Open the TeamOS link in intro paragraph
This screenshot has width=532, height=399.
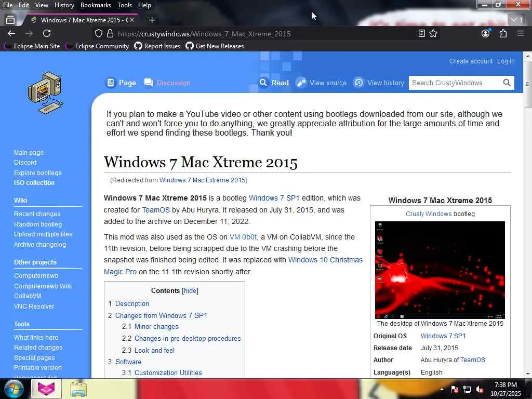click(x=156, y=210)
